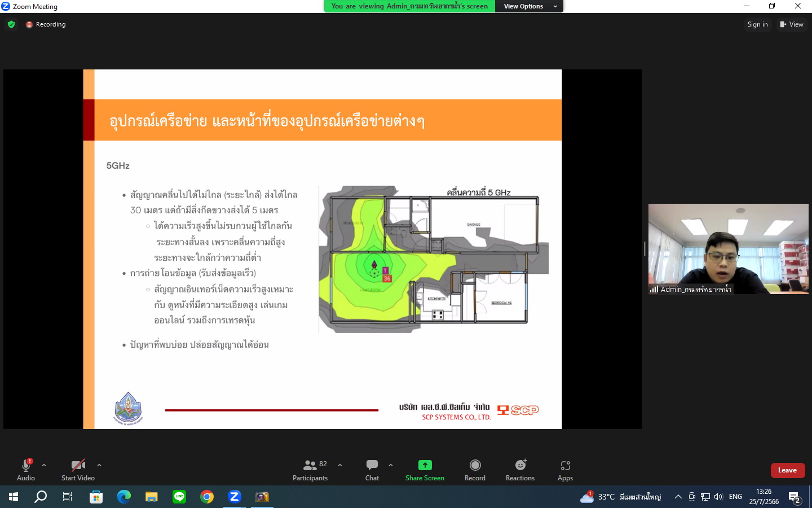Viewport: 812px width, 508px height.
Task: Expand audio options arrow next to Audio
Action: pos(44,466)
